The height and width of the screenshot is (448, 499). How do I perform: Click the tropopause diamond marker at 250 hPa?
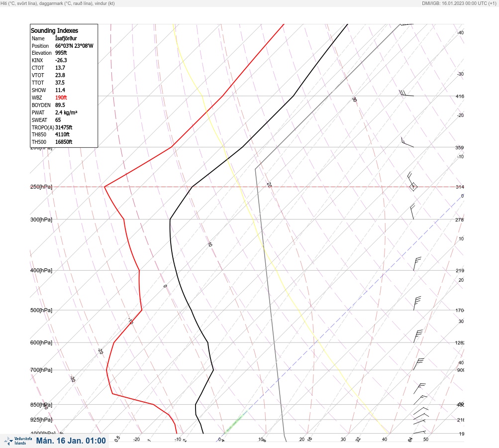(413, 187)
